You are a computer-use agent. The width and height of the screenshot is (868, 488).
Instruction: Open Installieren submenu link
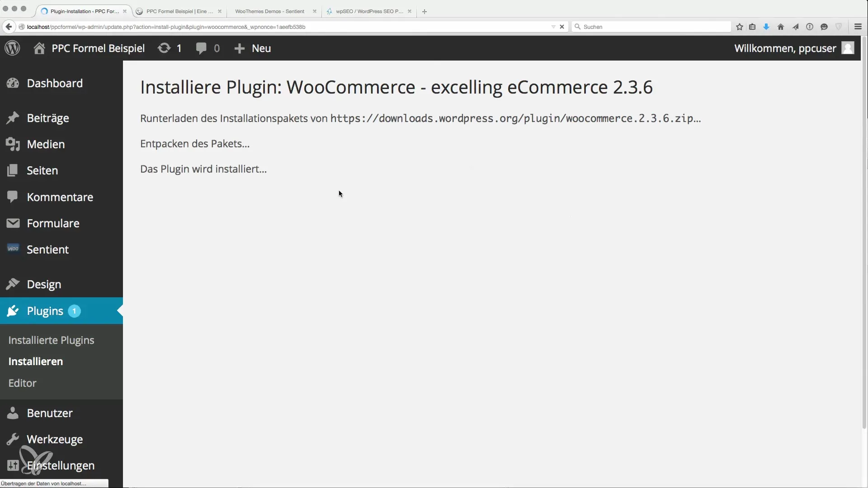[x=36, y=361]
